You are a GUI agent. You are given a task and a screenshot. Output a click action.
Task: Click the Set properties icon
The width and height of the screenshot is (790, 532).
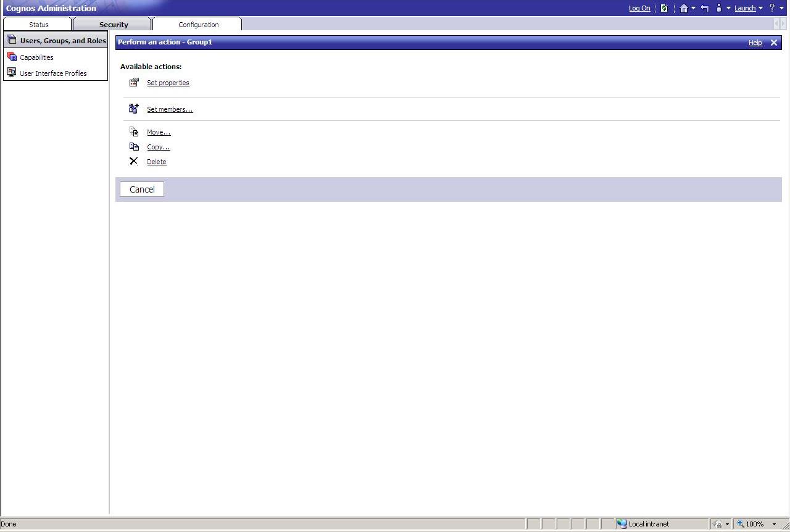[134, 82]
